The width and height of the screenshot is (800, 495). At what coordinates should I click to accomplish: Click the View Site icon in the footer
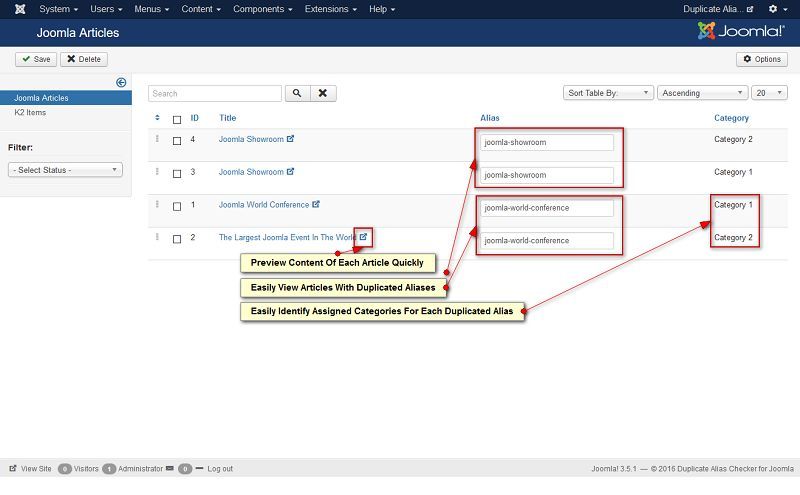click(x=13, y=468)
